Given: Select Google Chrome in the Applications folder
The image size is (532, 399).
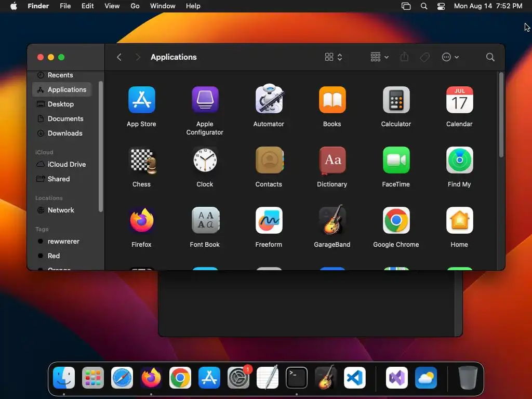Looking at the screenshot, I should tap(396, 220).
